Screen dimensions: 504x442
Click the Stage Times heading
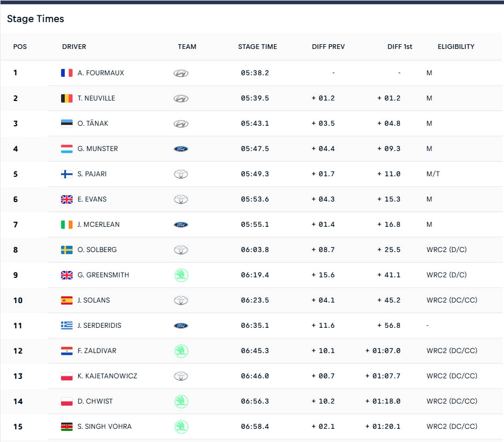pyautogui.click(x=35, y=18)
